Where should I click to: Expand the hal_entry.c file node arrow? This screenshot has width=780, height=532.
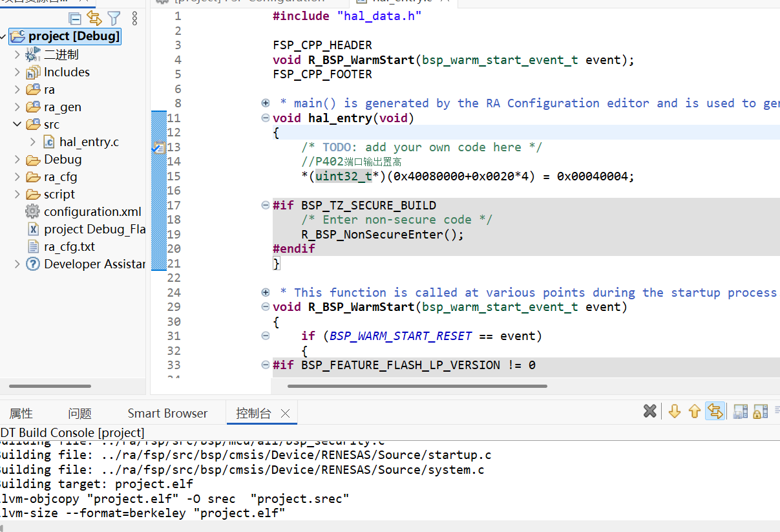pos(34,142)
